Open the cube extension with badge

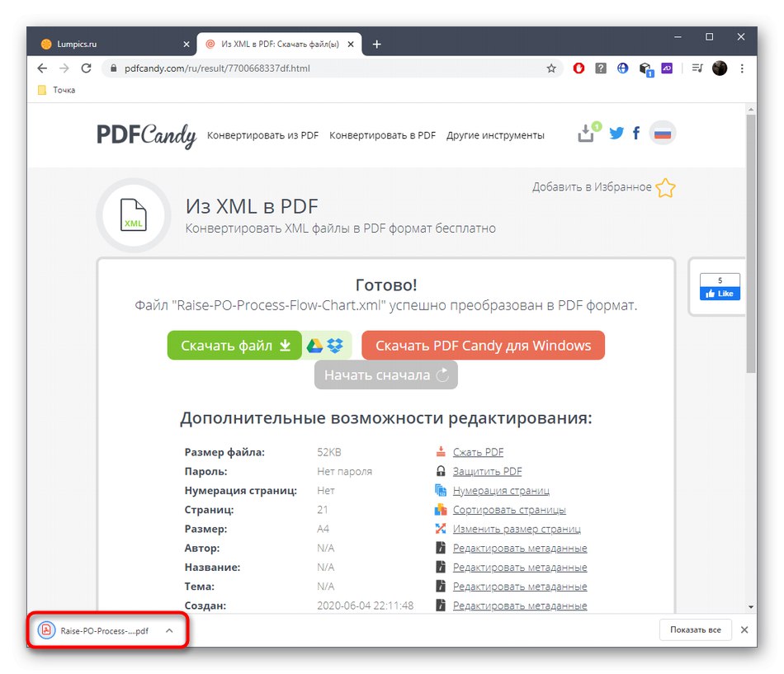coord(645,69)
